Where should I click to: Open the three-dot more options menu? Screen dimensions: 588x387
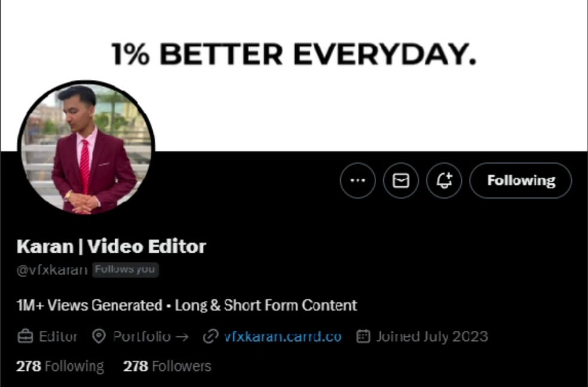pyautogui.click(x=358, y=180)
